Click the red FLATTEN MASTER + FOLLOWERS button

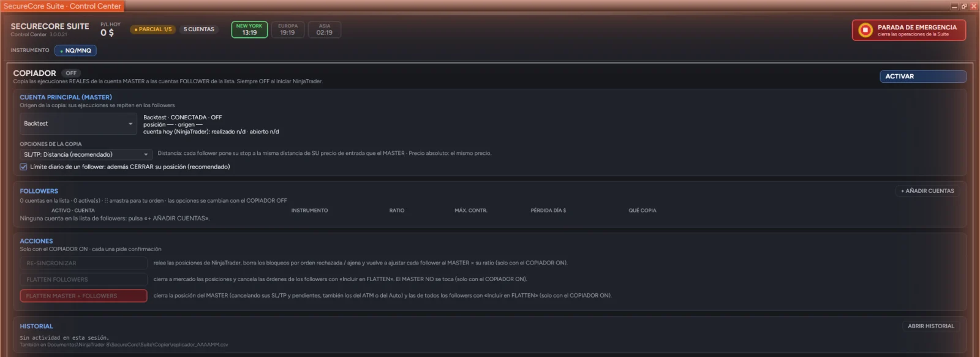84,296
